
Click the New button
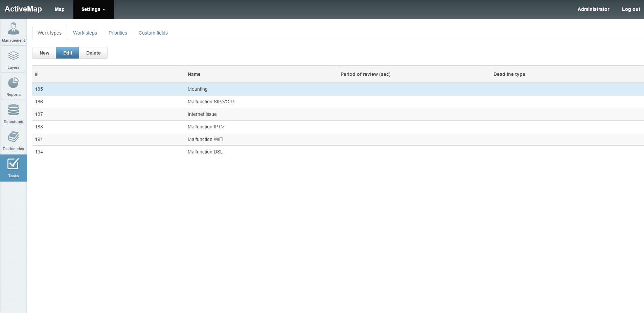pos(44,53)
